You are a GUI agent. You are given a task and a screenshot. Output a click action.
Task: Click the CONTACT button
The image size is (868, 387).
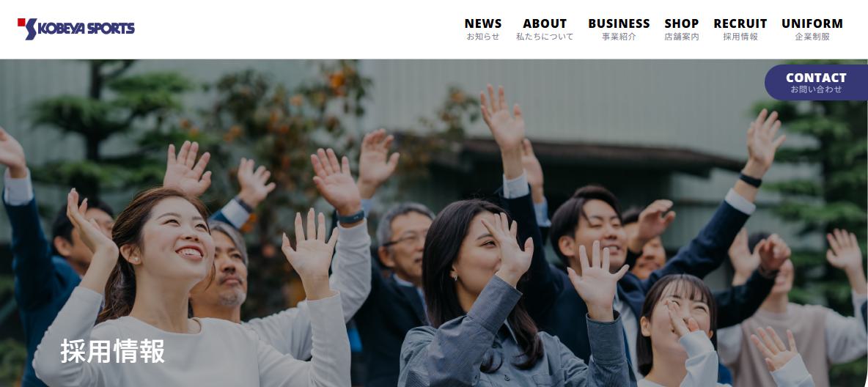click(x=816, y=83)
